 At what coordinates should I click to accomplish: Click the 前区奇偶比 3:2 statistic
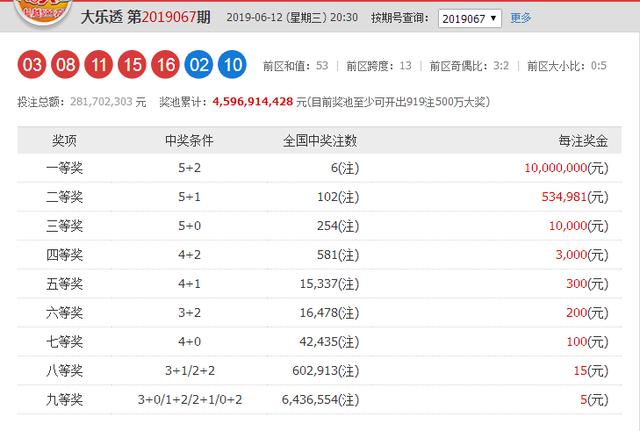pyautogui.click(x=469, y=66)
